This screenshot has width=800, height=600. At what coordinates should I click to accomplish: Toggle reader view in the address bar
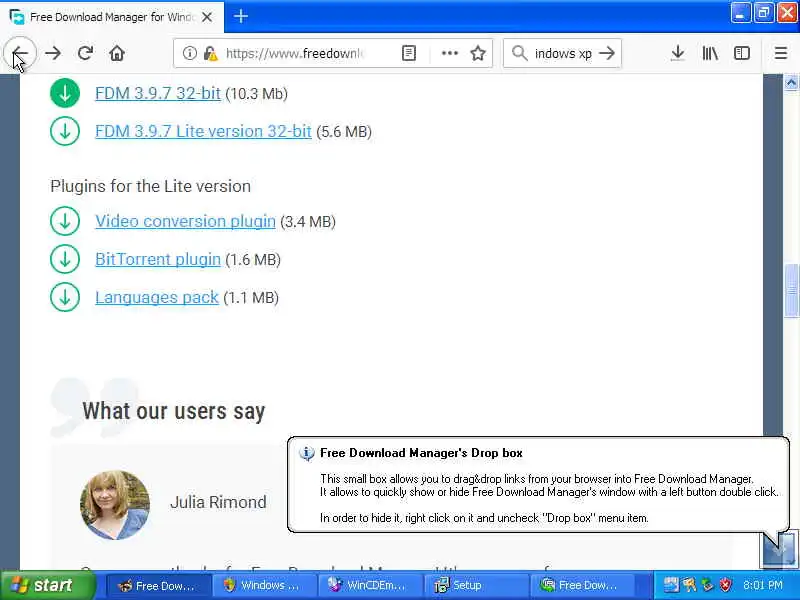409,53
